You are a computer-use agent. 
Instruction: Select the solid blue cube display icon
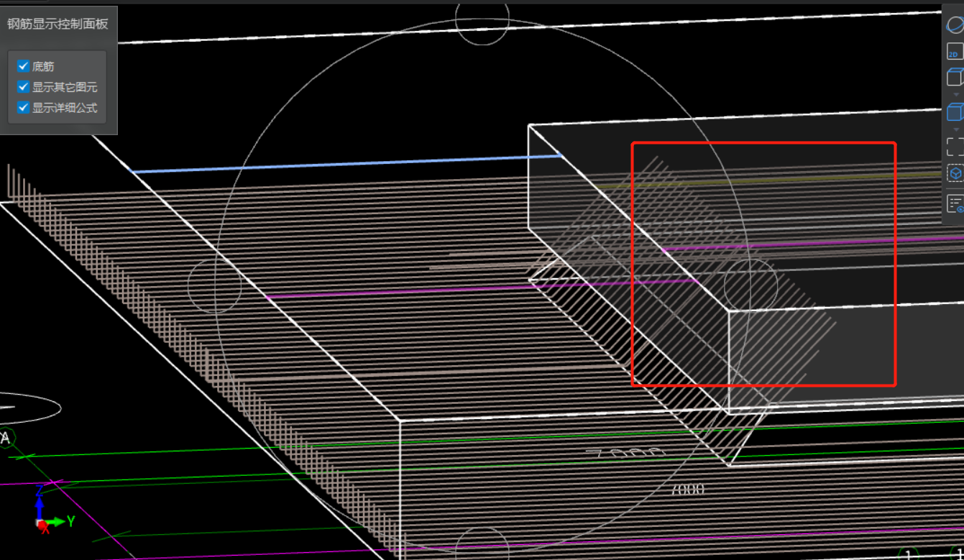click(x=955, y=112)
